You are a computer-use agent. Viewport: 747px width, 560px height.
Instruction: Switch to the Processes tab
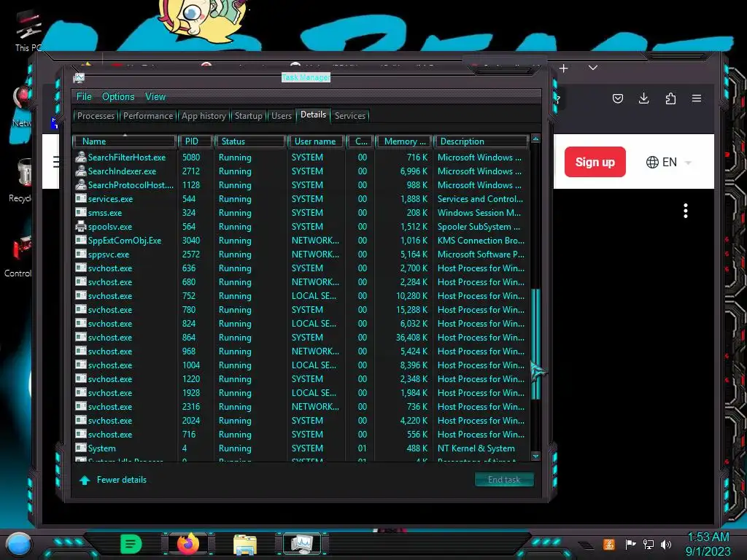pos(96,116)
